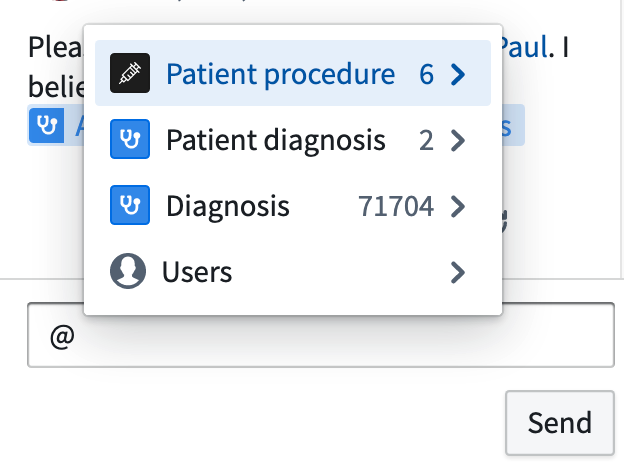Screen dimensions: 624x470
Task: Click the Users avatar icon
Action: 128,271
